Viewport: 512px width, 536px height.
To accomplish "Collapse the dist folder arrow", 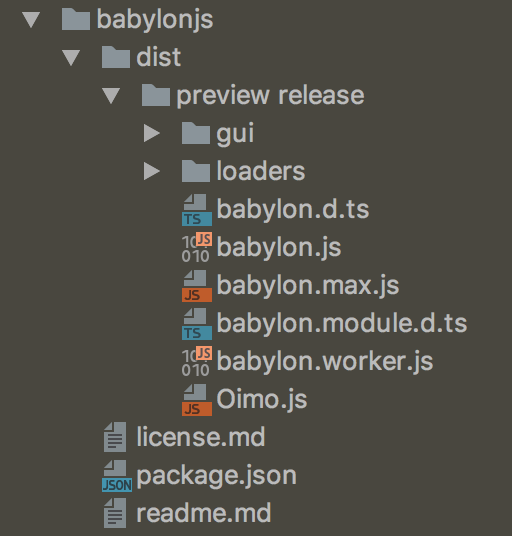I will tap(71, 57).
